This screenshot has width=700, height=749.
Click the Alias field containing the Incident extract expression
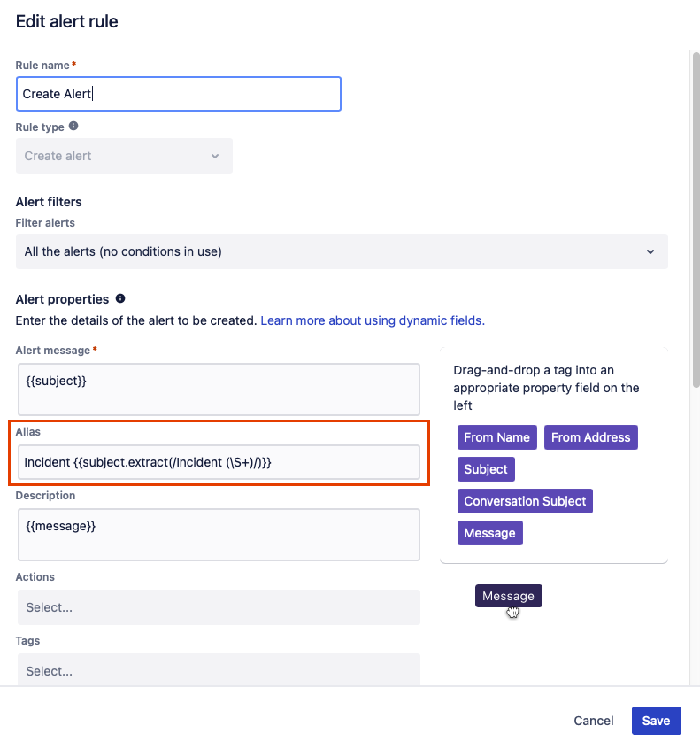218,462
